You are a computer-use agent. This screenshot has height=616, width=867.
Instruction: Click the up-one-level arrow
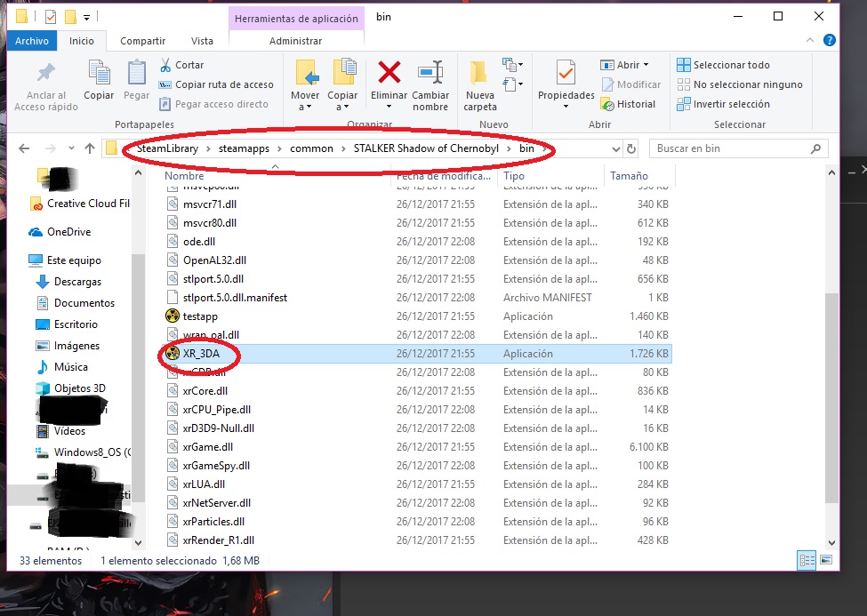pyautogui.click(x=90, y=148)
